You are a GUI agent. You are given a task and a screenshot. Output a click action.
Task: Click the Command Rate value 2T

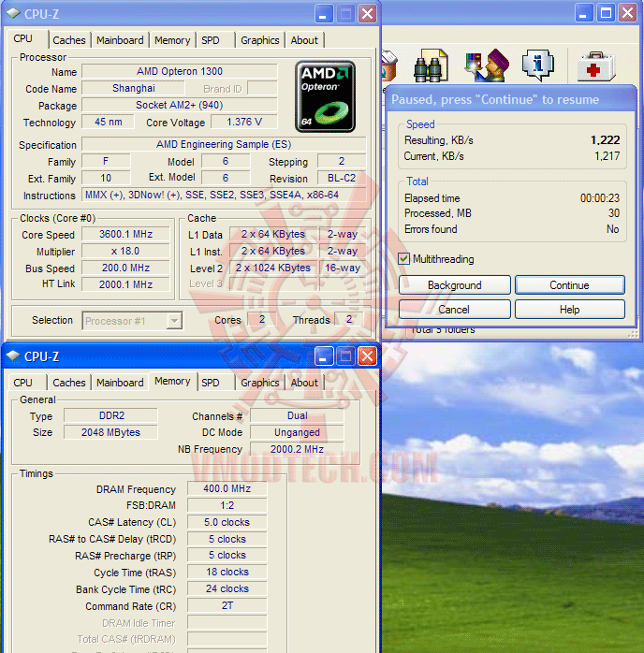227,605
